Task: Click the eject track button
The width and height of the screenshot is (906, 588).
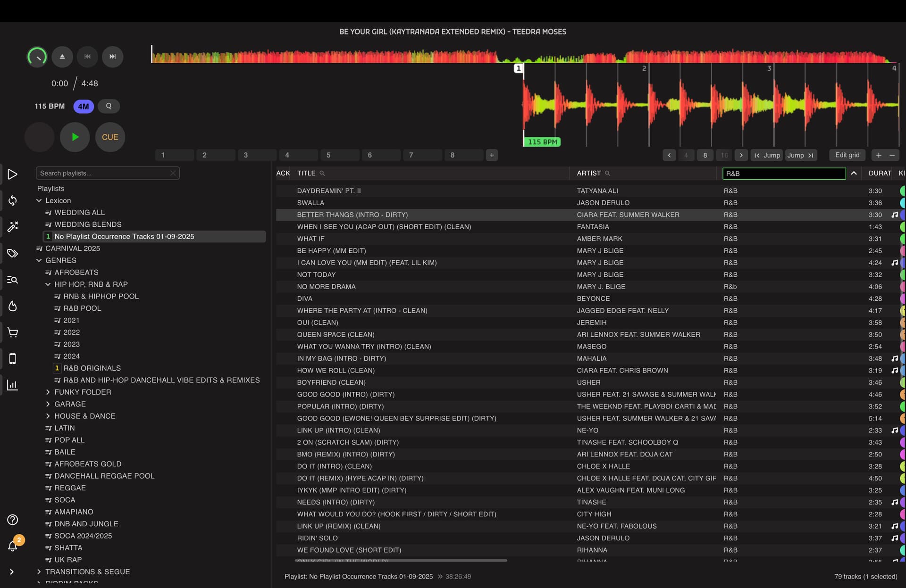Action: point(62,57)
